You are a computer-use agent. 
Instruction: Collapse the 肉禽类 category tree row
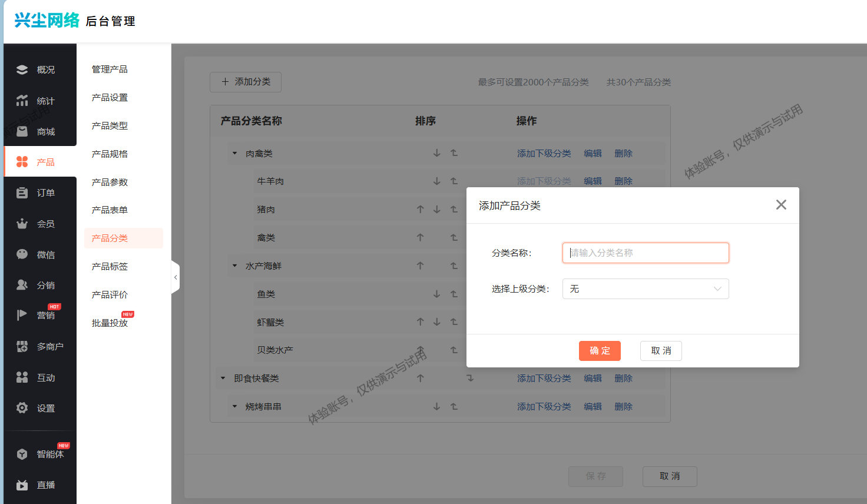pyautogui.click(x=234, y=153)
